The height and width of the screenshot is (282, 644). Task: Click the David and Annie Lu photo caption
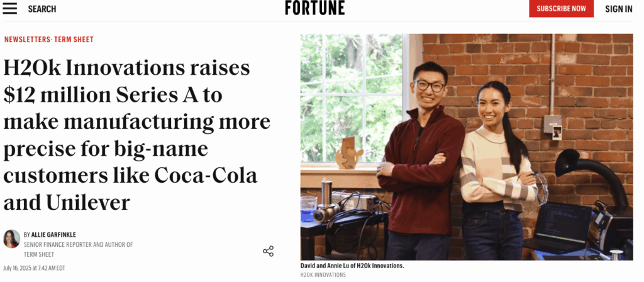point(352,266)
